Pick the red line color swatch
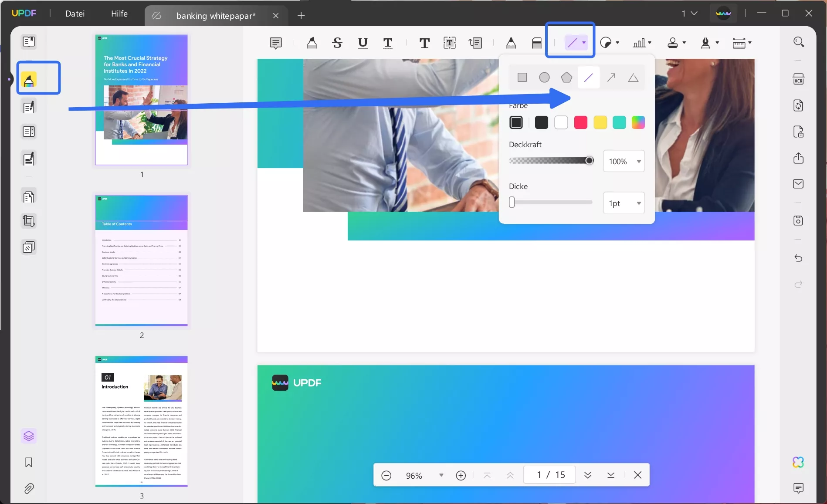The height and width of the screenshot is (504, 827). 581,122
